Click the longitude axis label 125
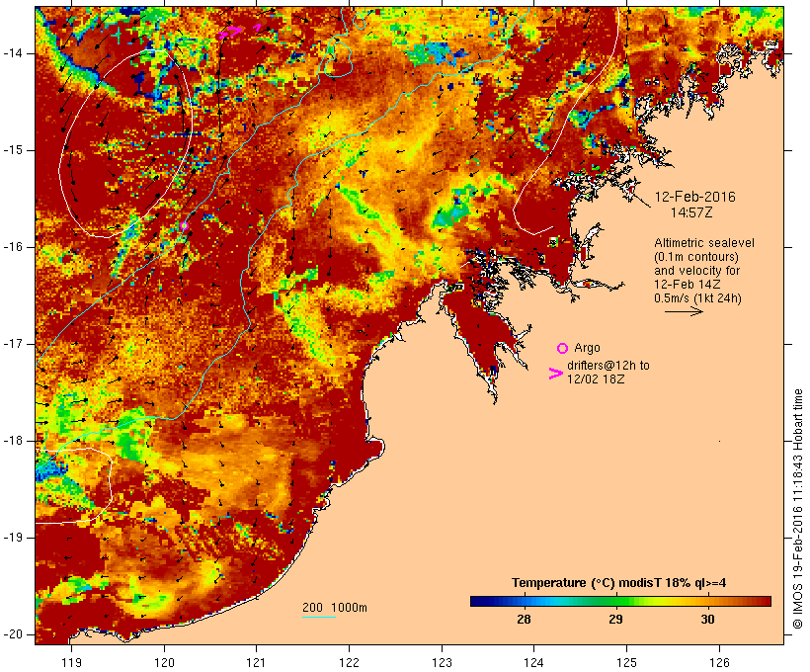The height and width of the screenshot is (672, 810). click(x=626, y=663)
